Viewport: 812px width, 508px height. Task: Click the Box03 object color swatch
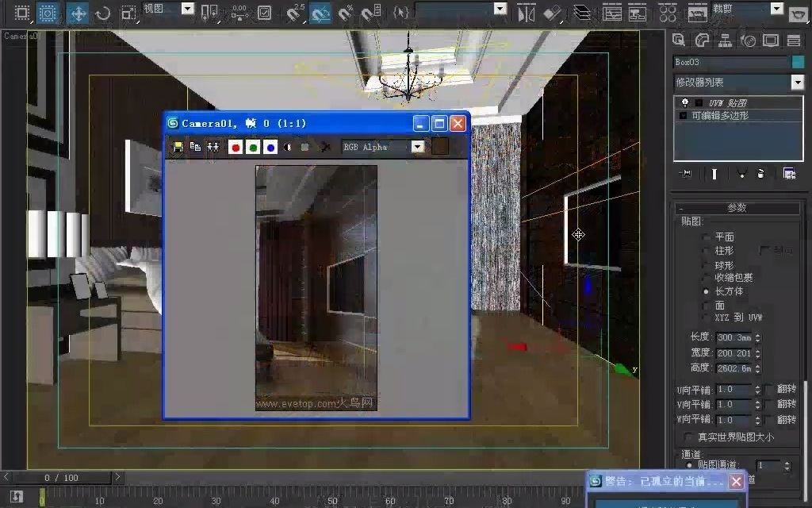click(x=798, y=62)
